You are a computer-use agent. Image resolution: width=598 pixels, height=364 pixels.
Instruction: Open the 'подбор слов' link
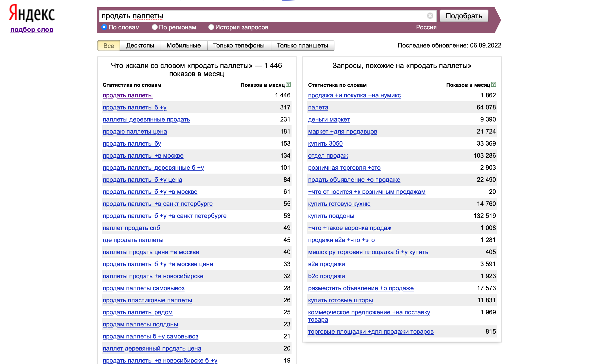point(32,30)
